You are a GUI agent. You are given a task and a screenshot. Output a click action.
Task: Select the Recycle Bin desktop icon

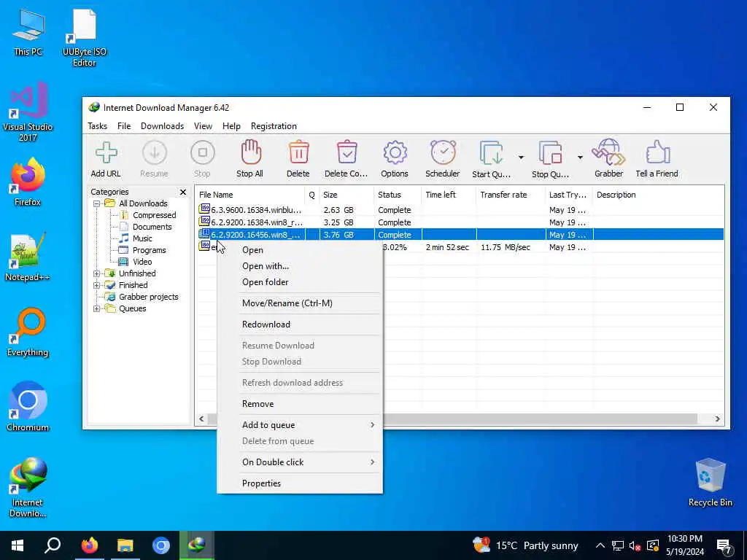pyautogui.click(x=711, y=483)
